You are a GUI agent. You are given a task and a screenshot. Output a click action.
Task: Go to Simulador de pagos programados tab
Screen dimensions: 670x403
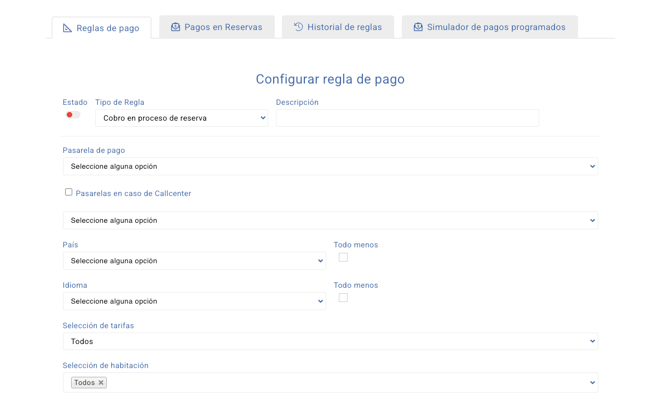pyautogui.click(x=489, y=27)
